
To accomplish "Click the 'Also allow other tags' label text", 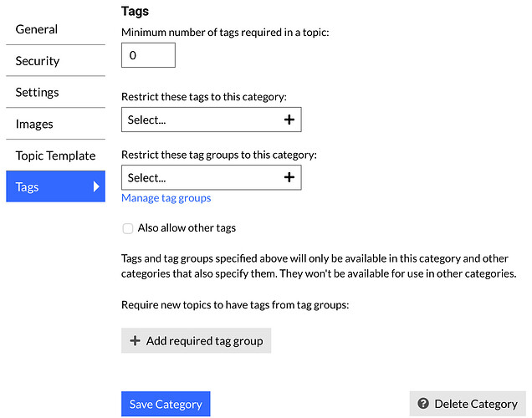I will [x=187, y=228].
